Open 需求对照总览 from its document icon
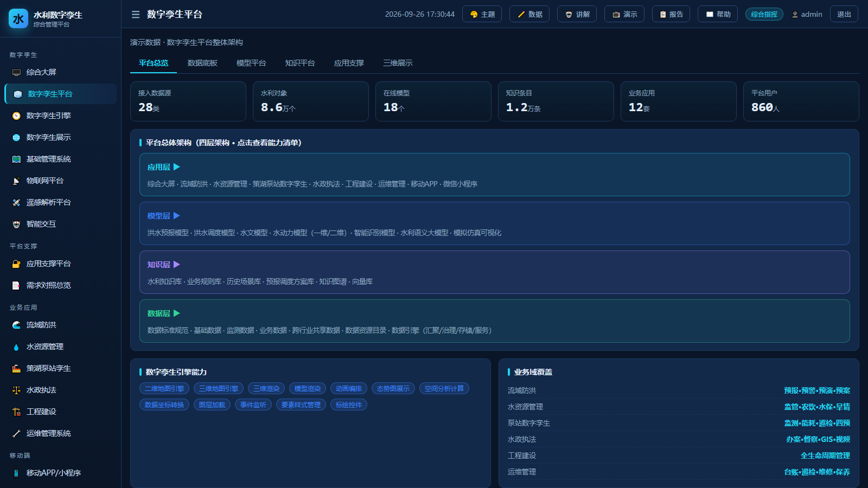 pos(16,286)
